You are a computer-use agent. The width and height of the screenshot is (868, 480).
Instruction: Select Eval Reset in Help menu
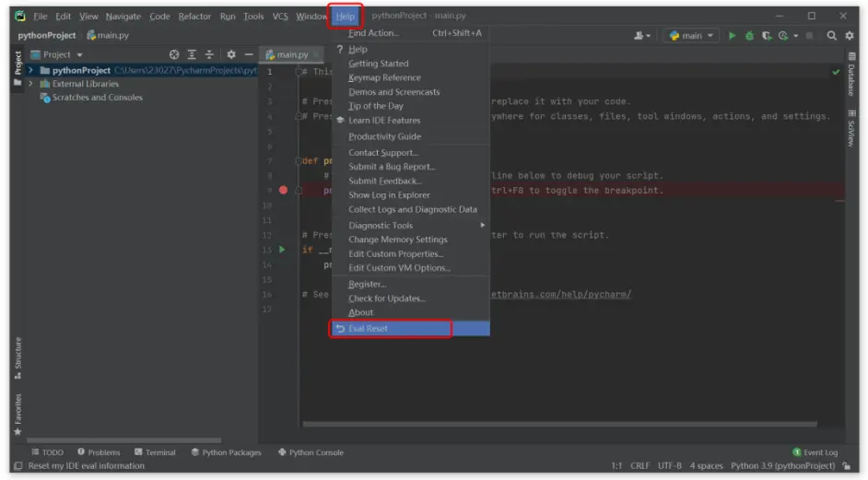pyautogui.click(x=411, y=328)
